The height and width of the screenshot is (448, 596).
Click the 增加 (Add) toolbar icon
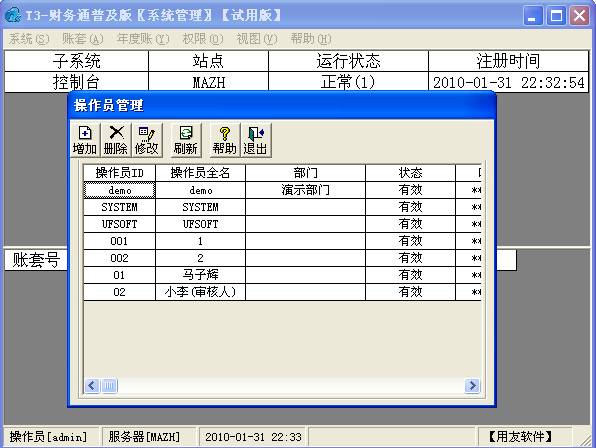tap(85, 140)
